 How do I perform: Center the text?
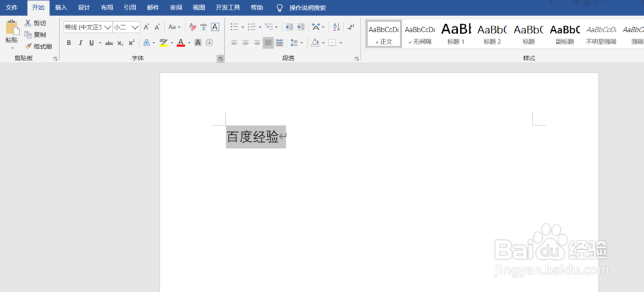pos(245,42)
